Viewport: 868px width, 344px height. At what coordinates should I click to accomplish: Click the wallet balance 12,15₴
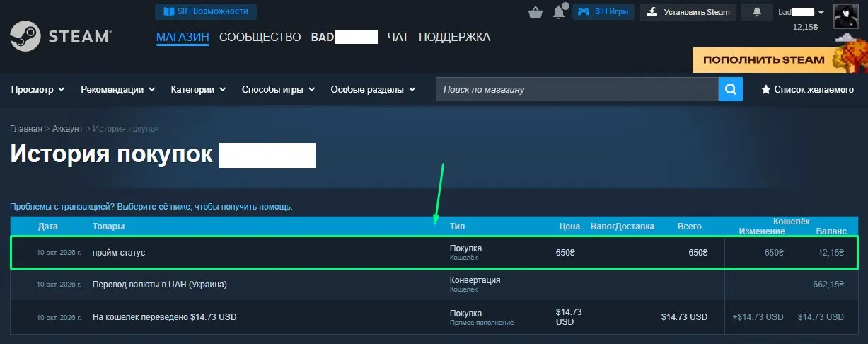(x=805, y=27)
